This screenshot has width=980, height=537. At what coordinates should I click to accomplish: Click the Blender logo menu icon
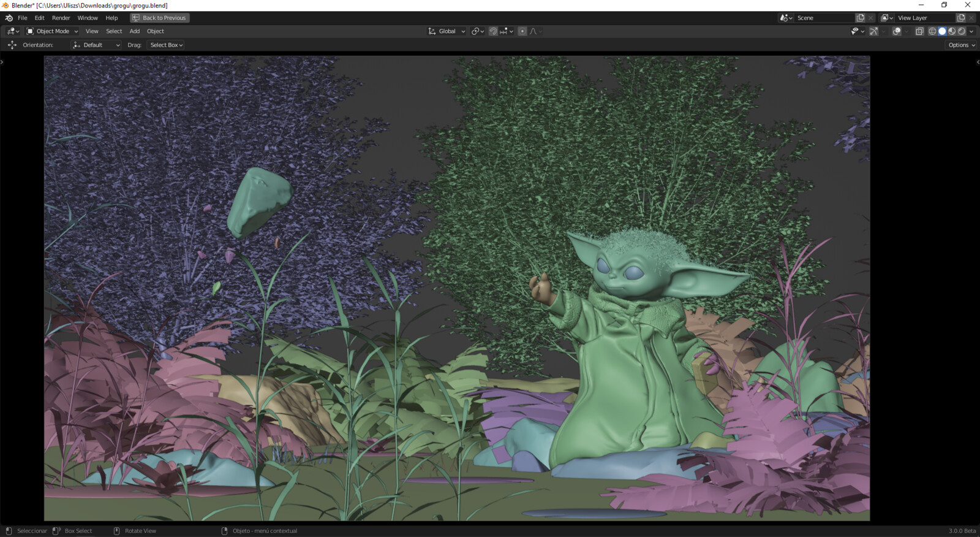[x=9, y=18]
